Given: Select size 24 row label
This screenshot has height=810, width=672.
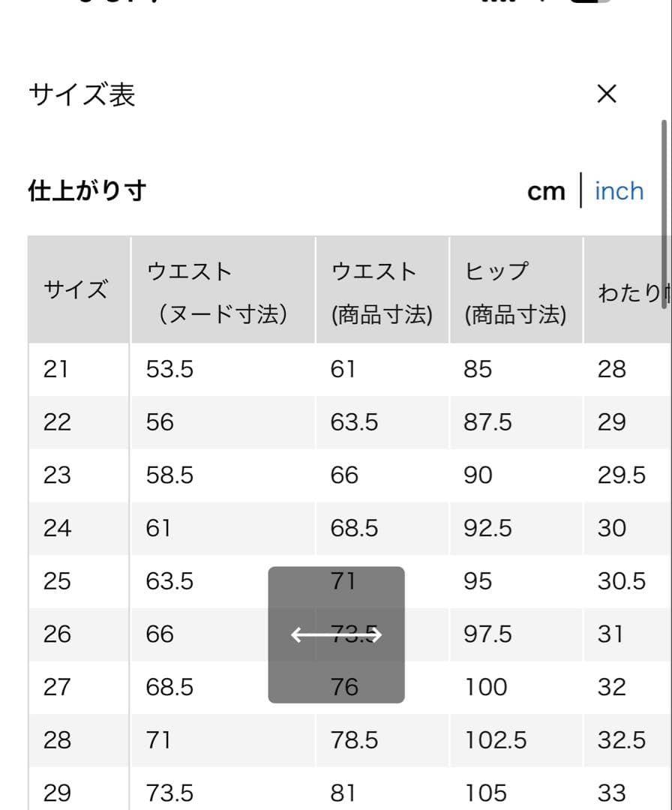Looking at the screenshot, I should pyautogui.click(x=57, y=529).
